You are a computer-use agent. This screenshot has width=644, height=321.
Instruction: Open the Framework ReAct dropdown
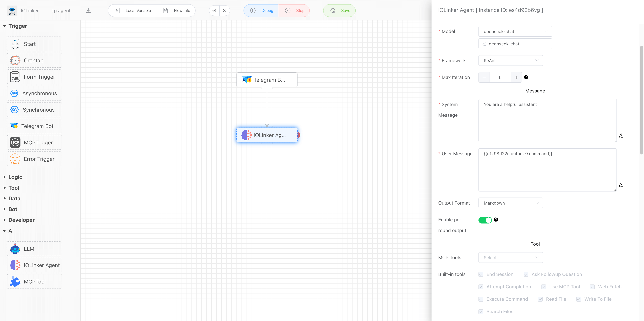point(511,61)
